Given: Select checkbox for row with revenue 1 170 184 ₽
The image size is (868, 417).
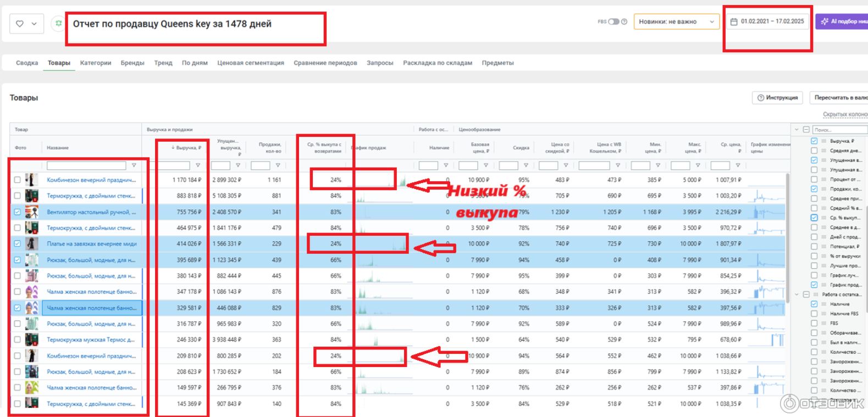Looking at the screenshot, I should tap(17, 180).
